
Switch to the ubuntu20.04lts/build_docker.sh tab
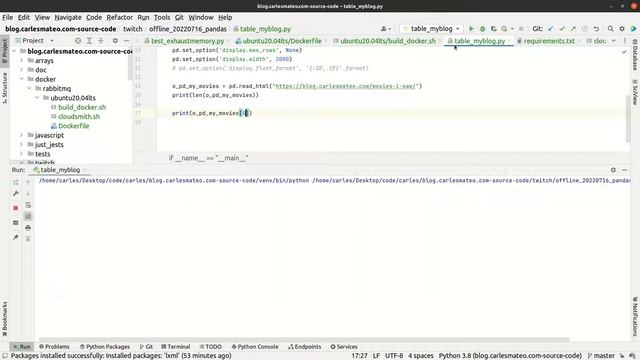388,41
